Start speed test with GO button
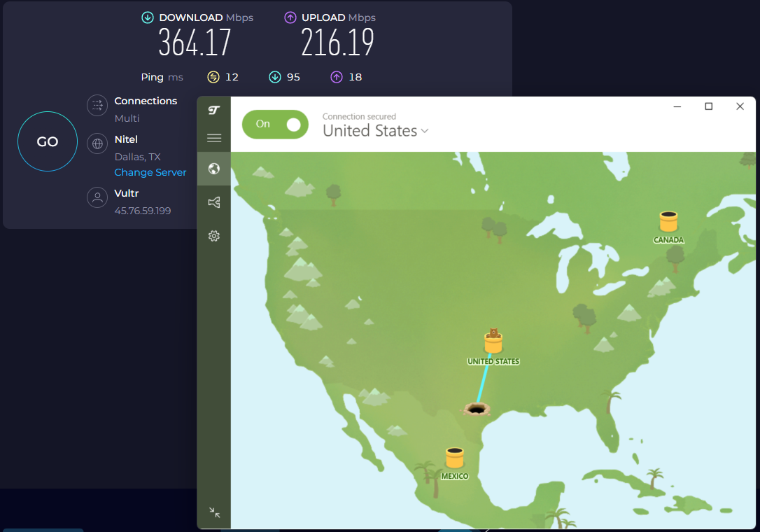This screenshot has width=760, height=532. [48, 141]
